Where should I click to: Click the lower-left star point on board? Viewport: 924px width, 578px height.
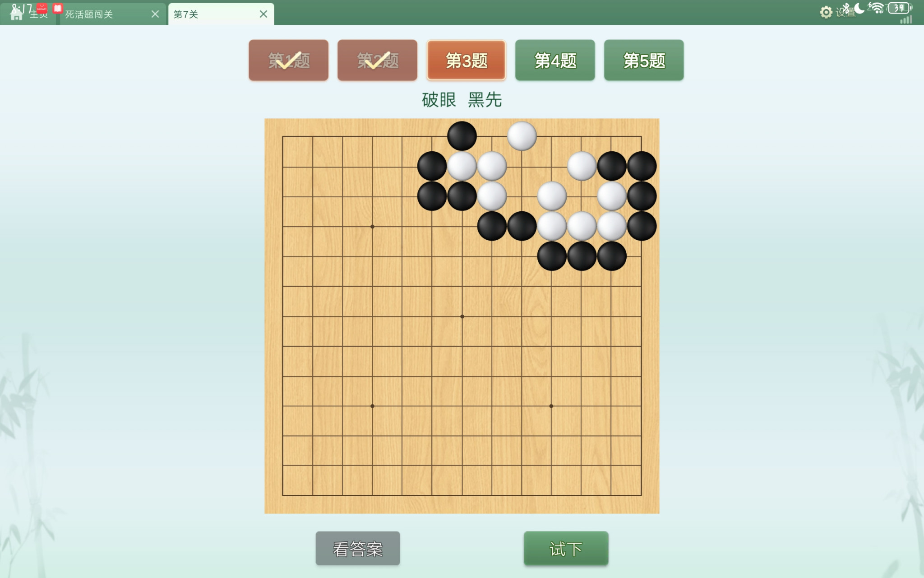[372, 406]
